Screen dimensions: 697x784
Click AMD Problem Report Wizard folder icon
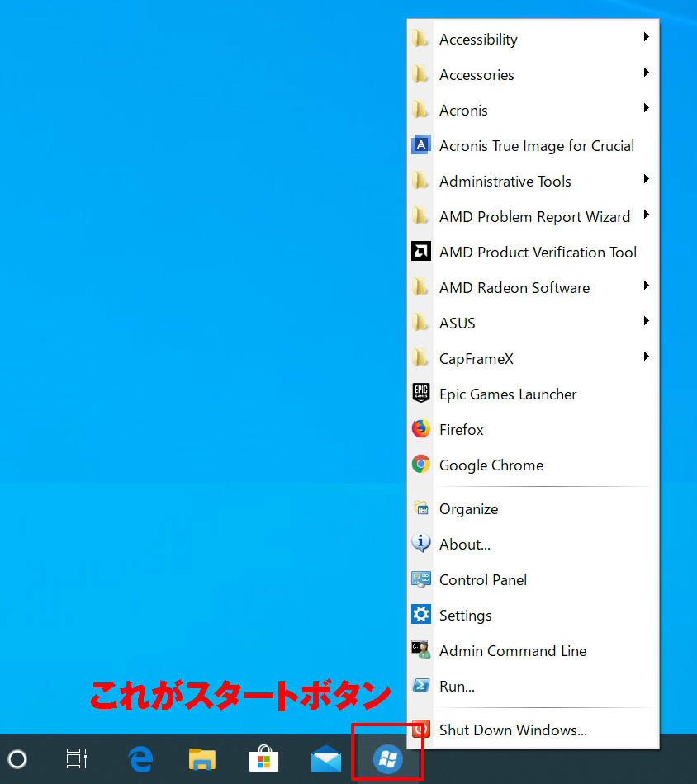point(420,216)
